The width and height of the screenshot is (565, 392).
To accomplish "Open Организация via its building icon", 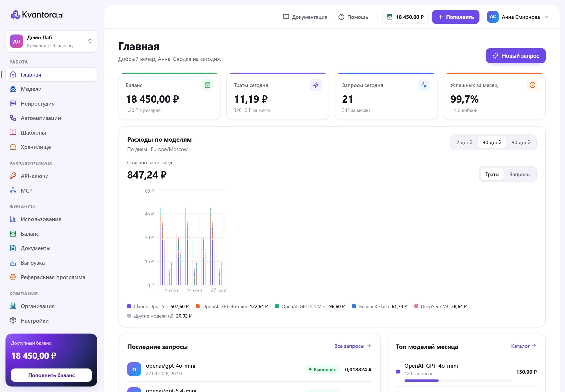I will pyautogui.click(x=13, y=306).
